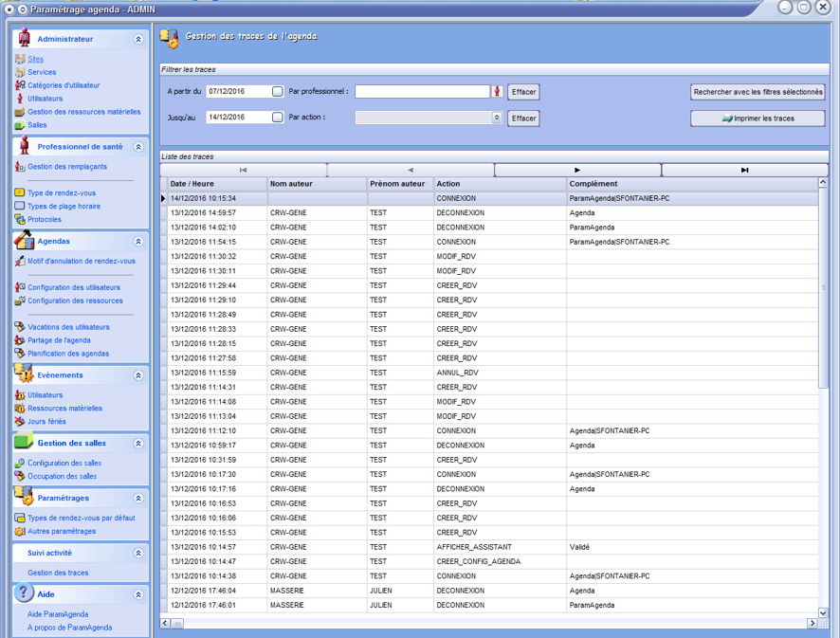Open Protocoles via its sidebar icon

click(x=20, y=220)
